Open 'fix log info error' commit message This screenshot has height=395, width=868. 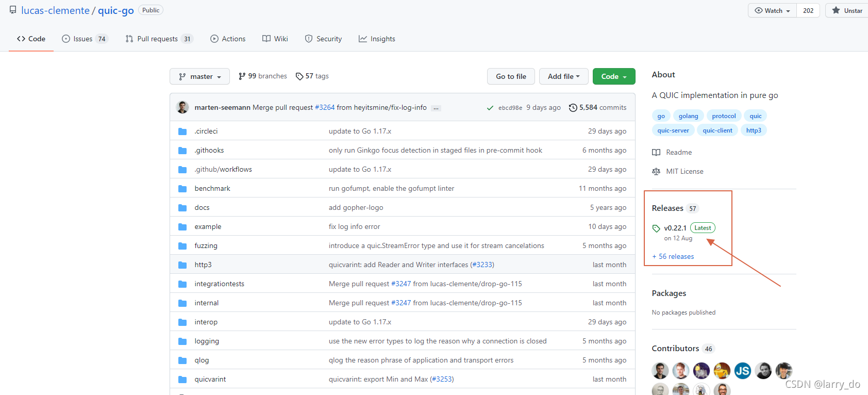click(x=355, y=227)
